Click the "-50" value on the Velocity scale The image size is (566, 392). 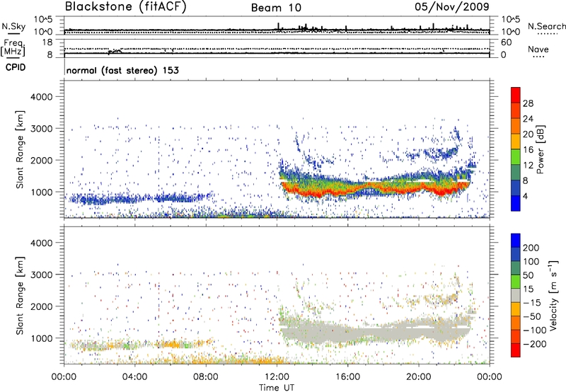pos(532,316)
